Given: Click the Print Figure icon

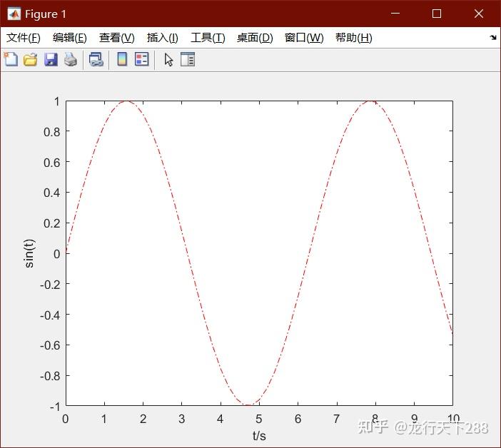Looking at the screenshot, I should pyautogui.click(x=71, y=60).
